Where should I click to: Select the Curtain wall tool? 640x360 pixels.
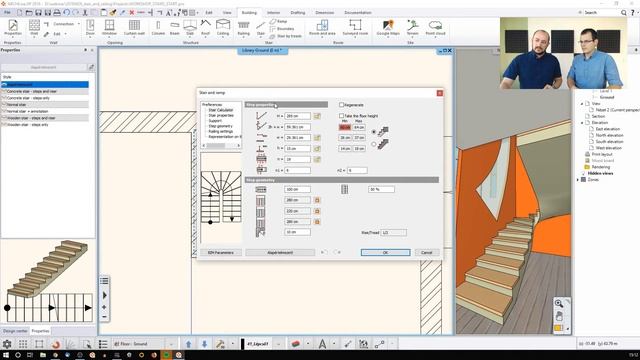tap(134, 28)
